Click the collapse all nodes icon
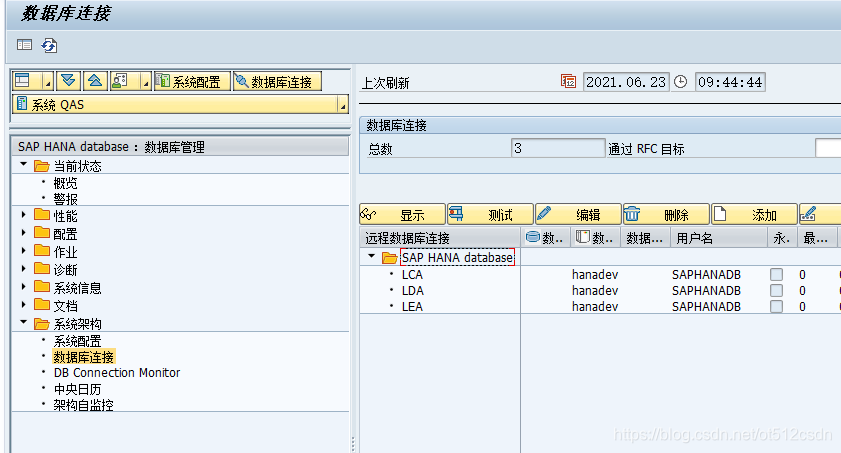The height and width of the screenshot is (453, 841). 95,81
